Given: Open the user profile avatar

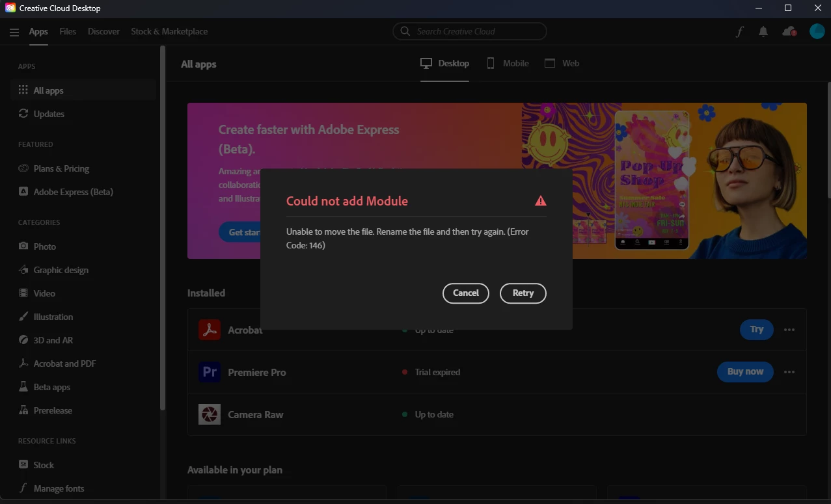Looking at the screenshot, I should [817, 31].
